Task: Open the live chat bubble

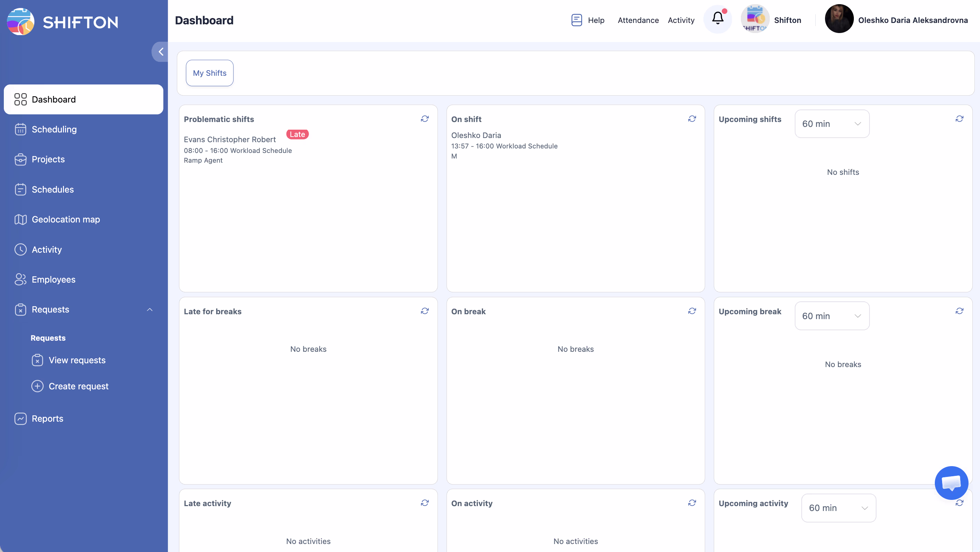Action: coord(951,482)
